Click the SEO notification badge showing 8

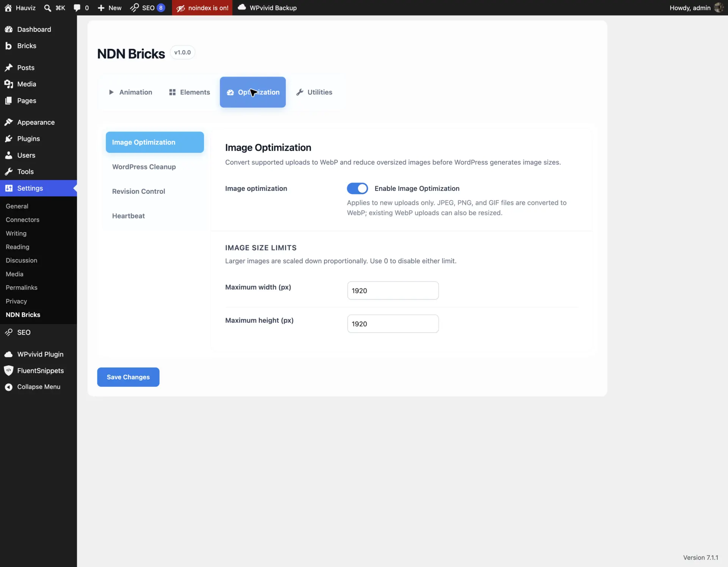(x=161, y=8)
